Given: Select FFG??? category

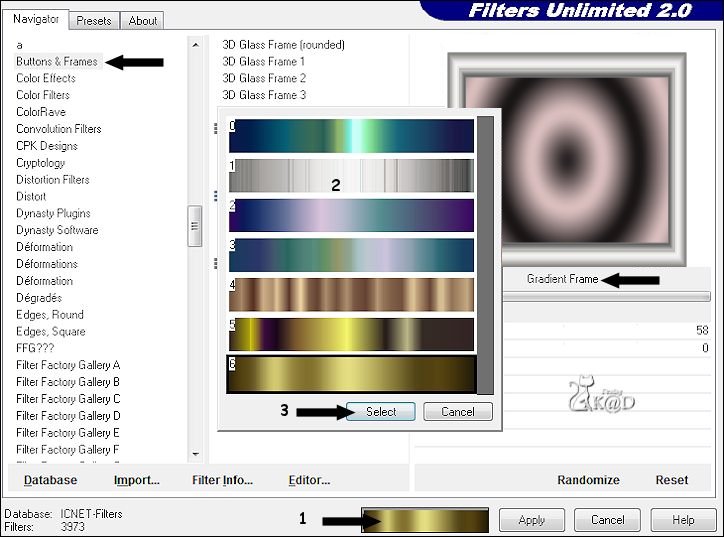Looking at the screenshot, I should click(35, 348).
